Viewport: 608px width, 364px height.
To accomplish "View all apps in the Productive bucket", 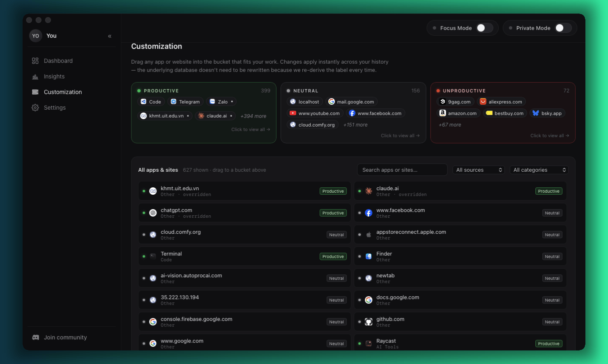I will click(x=251, y=129).
